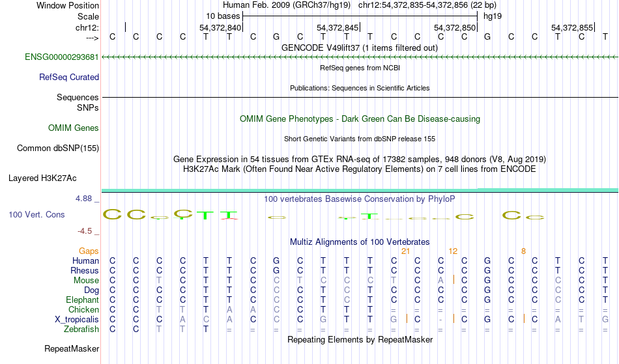The height and width of the screenshot is (364, 619).
Task: Click the RefSeq genes from NCBI title
Action: pyautogui.click(x=360, y=68)
